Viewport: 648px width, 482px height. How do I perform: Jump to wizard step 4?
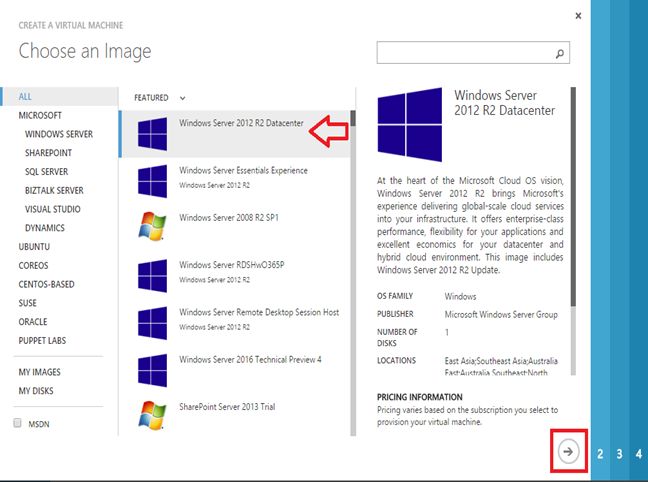tap(639, 454)
